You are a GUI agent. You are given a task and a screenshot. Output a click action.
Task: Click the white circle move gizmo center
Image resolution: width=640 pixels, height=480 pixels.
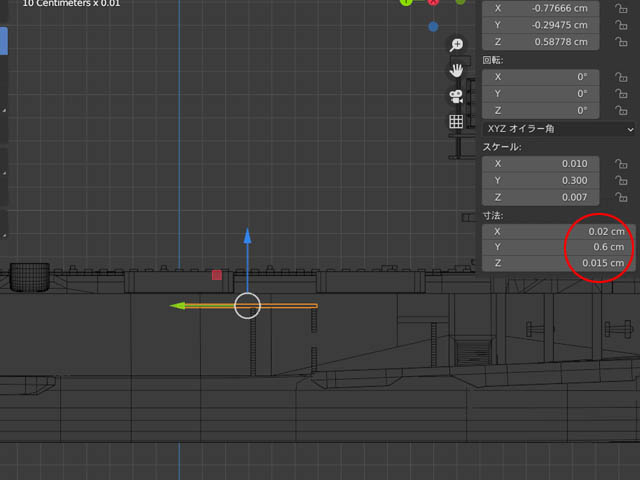coord(247,306)
